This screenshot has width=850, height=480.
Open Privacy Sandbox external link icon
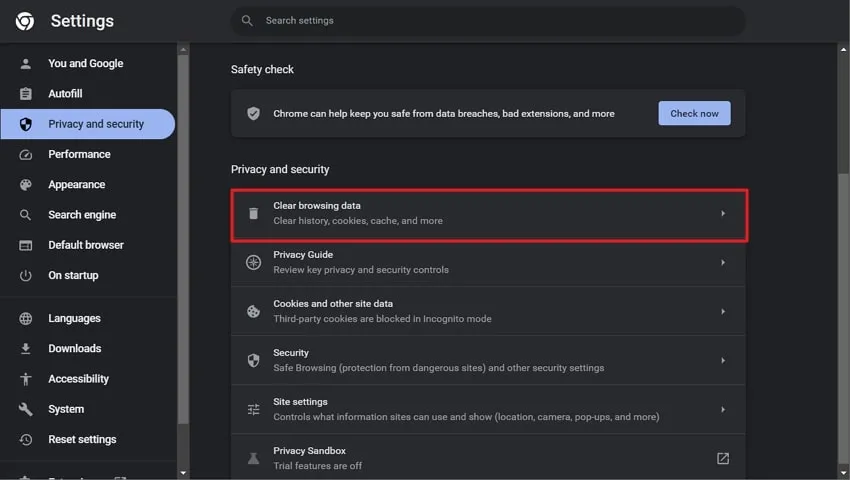[x=723, y=458]
